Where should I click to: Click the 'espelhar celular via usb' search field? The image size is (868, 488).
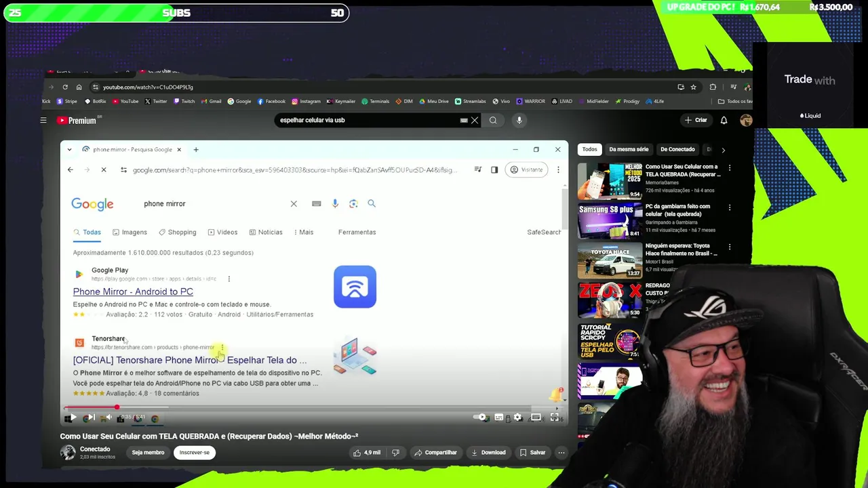point(370,120)
